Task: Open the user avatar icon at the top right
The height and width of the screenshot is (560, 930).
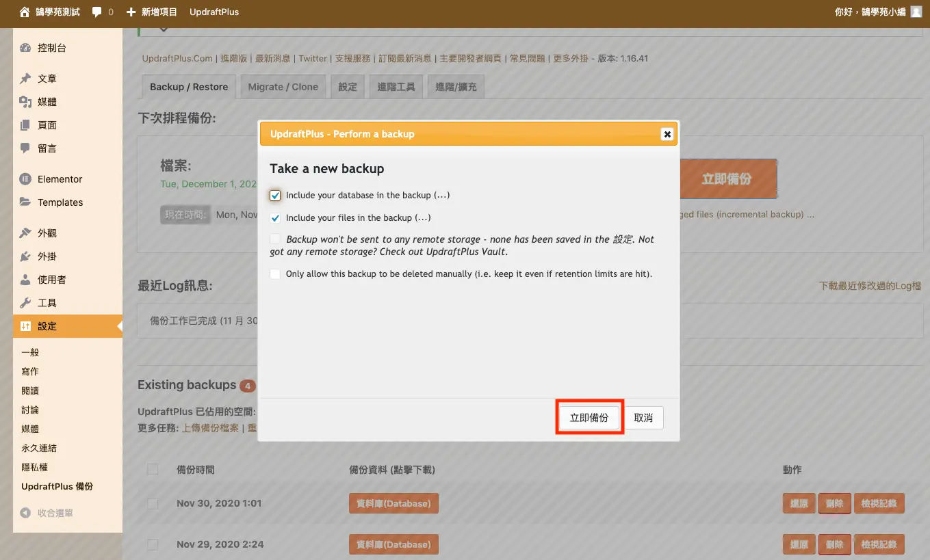Action: pyautogui.click(x=916, y=12)
